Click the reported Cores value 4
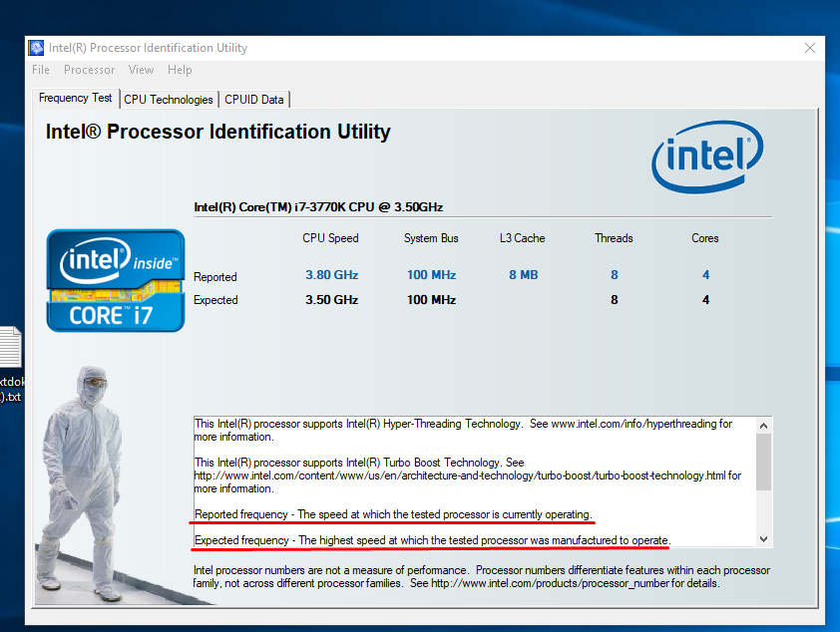Screen dimensions: 840x632 tap(706, 275)
